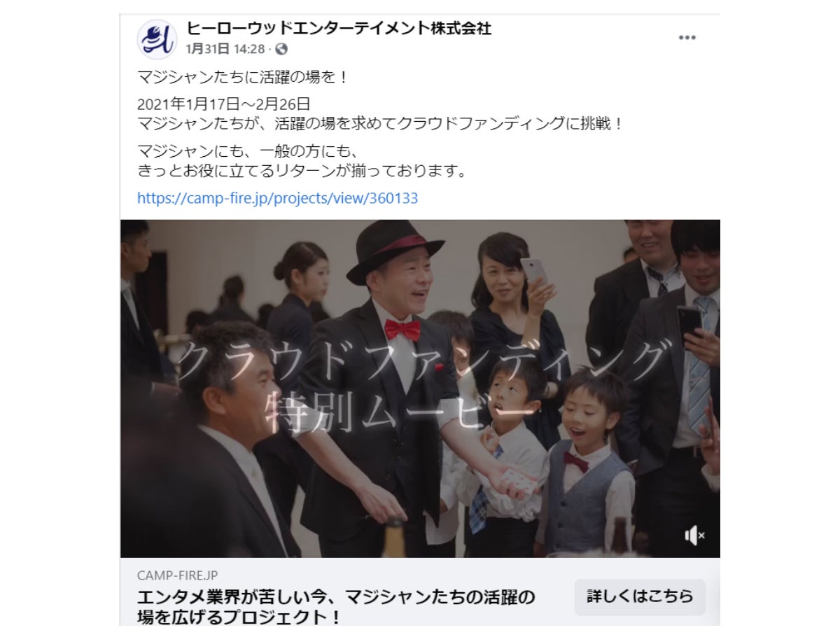Open the エンタメ業界が苦しい今 link headline
Image resolution: width=840 pixels, height=630 pixels.
pyautogui.click(x=336, y=607)
